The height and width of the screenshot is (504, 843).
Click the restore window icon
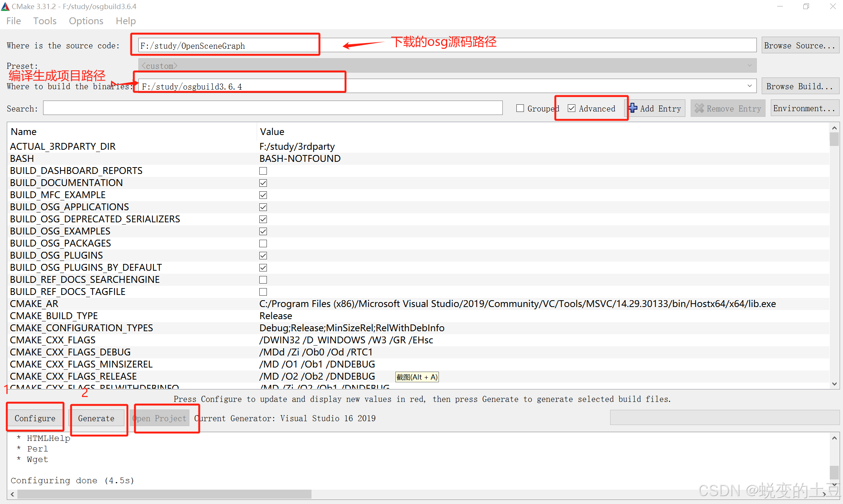(x=806, y=6)
